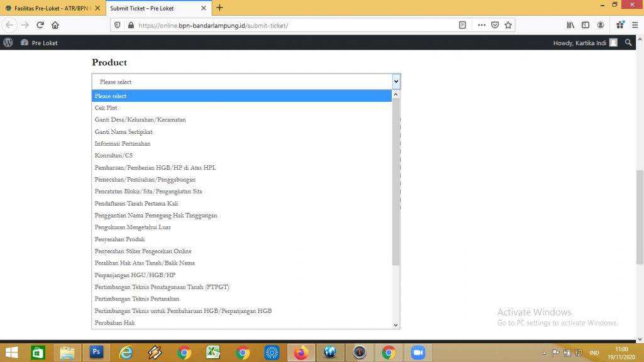Collapse the Product dropdown via its arrow

(x=396, y=82)
